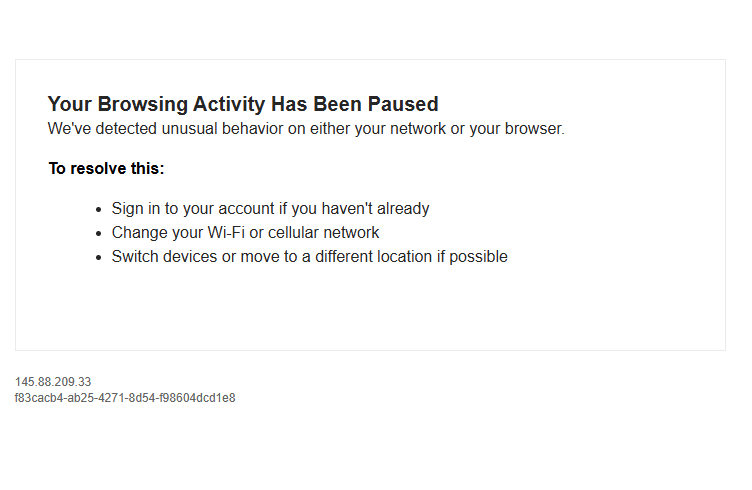752x490 pixels.
Task: Click the request ID starting with f83cacb4
Action: (125, 398)
